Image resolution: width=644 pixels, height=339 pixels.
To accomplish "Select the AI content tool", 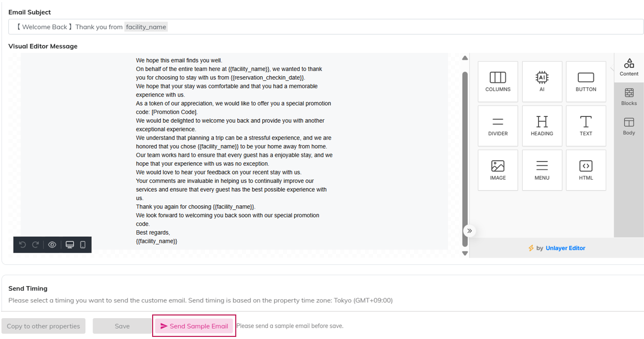I will click(542, 81).
